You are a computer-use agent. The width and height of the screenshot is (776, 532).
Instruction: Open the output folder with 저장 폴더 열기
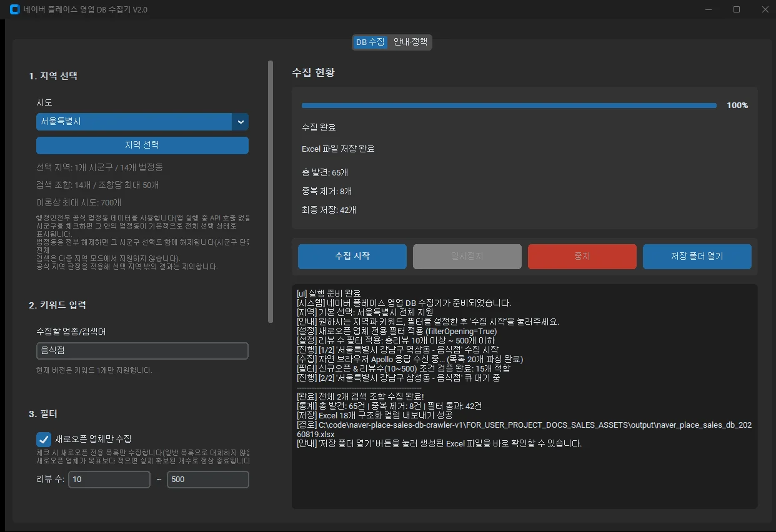point(697,256)
